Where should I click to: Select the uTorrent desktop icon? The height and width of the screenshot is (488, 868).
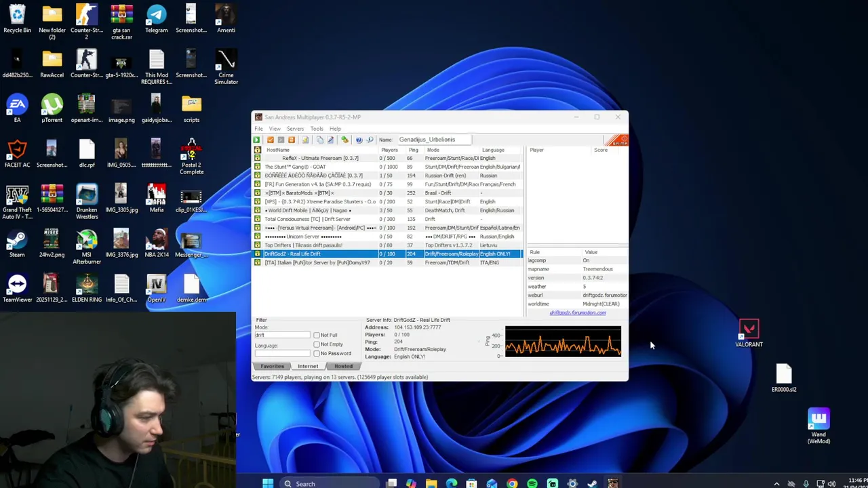(52, 108)
